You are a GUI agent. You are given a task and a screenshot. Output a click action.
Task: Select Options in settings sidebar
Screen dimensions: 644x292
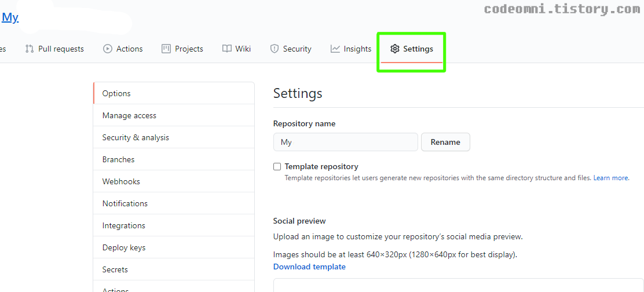(174, 93)
